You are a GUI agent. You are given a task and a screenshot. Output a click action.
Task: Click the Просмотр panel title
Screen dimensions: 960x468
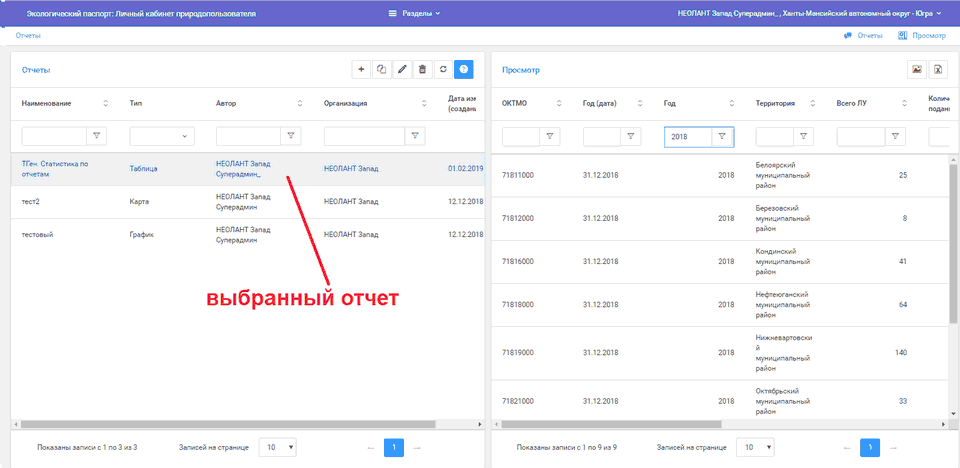tap(520, 70)
